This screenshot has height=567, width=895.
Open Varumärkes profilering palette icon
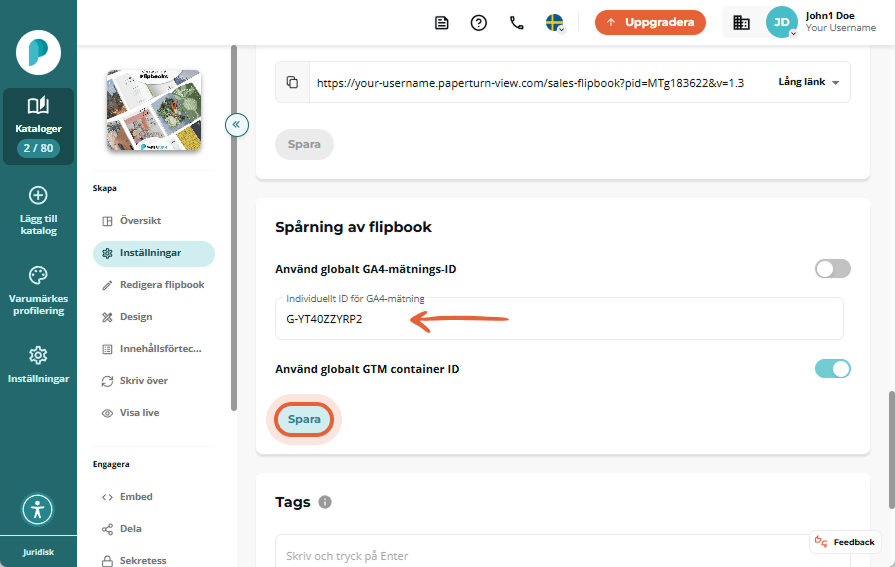38,275
